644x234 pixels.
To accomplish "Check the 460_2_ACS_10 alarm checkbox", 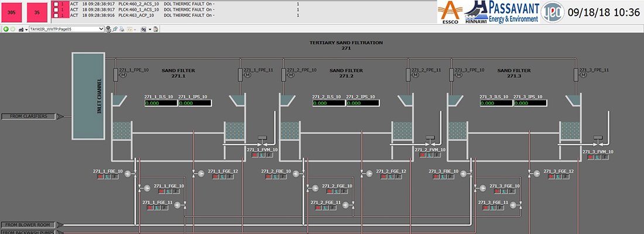I will pos(56,4).
